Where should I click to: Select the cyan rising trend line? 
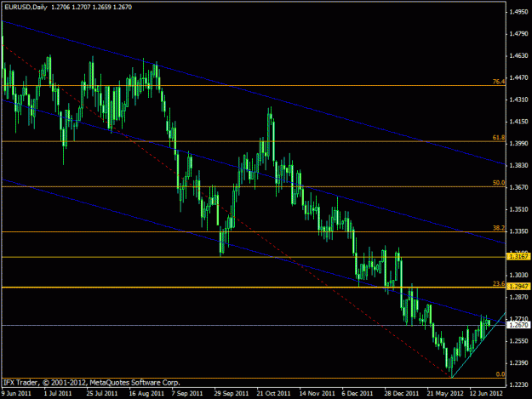click(478, 345)
